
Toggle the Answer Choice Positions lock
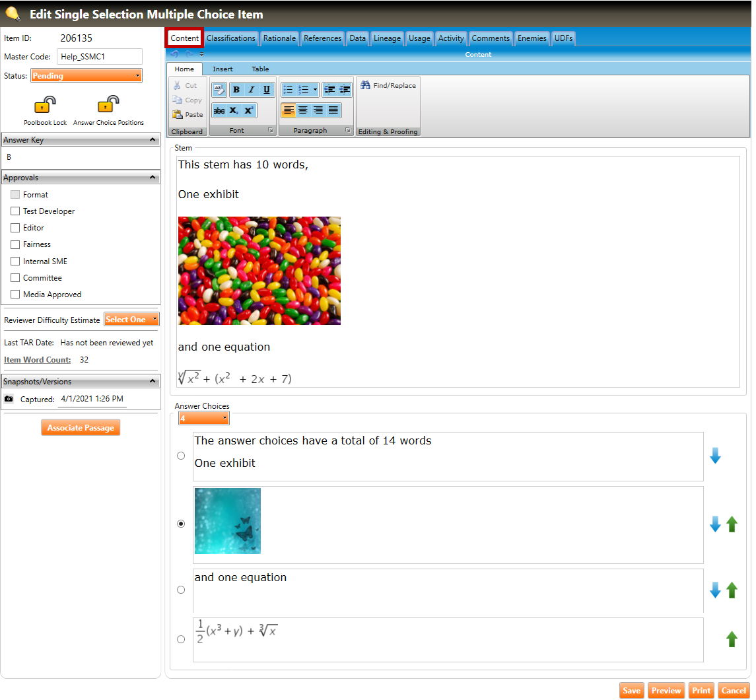coord(108,105)
